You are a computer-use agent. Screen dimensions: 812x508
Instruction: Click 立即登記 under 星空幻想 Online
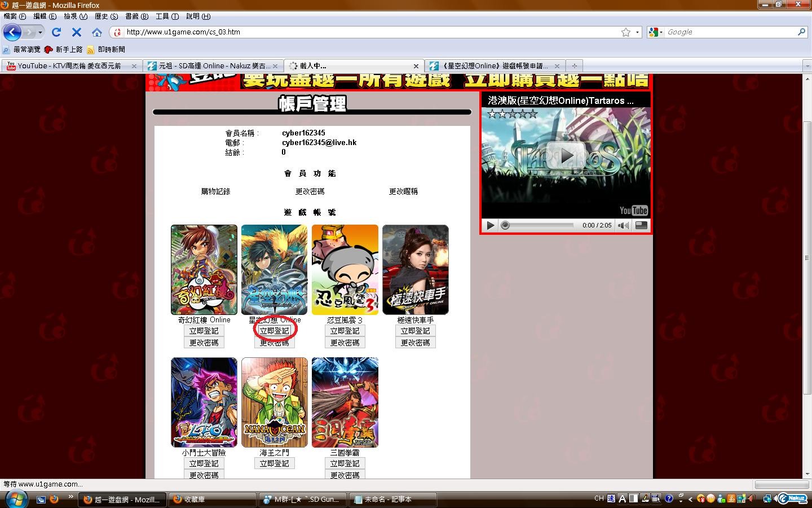tap(275, 331)
